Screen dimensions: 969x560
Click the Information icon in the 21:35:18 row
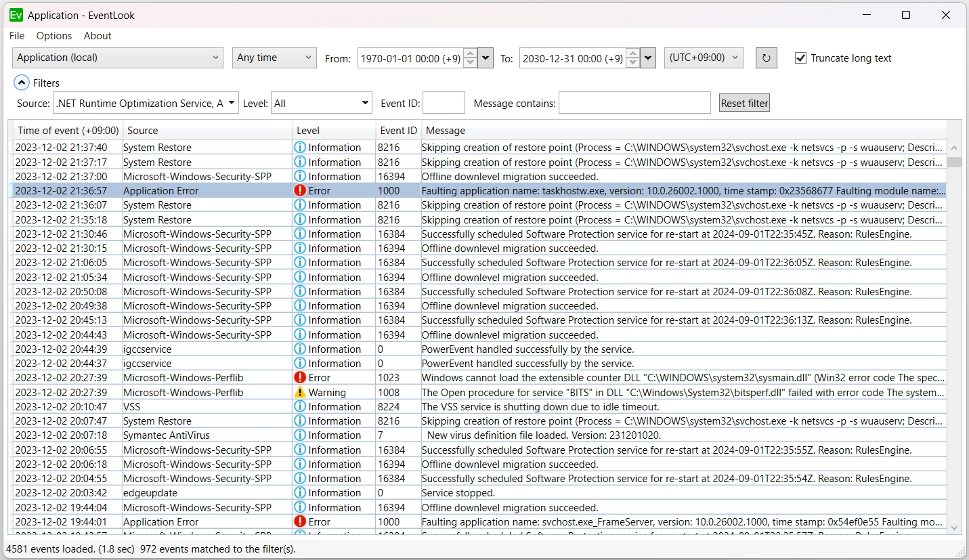tap(300, 220)
